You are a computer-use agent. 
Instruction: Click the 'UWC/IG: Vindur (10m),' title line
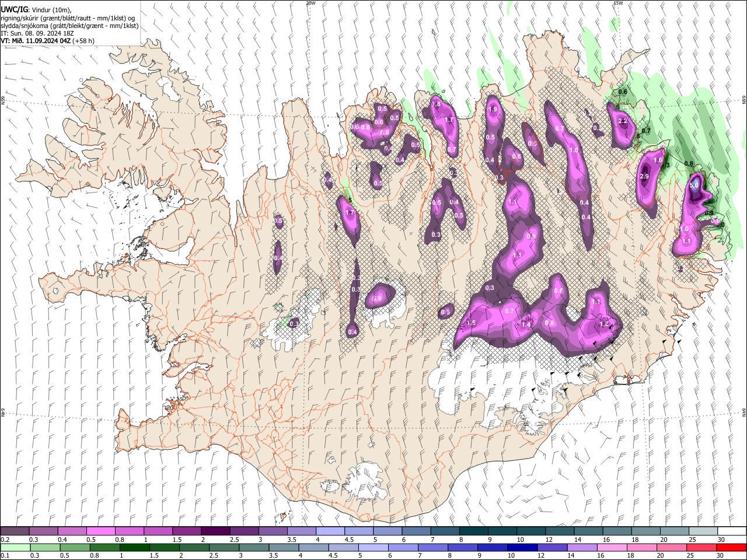click(x=36, y=9)
